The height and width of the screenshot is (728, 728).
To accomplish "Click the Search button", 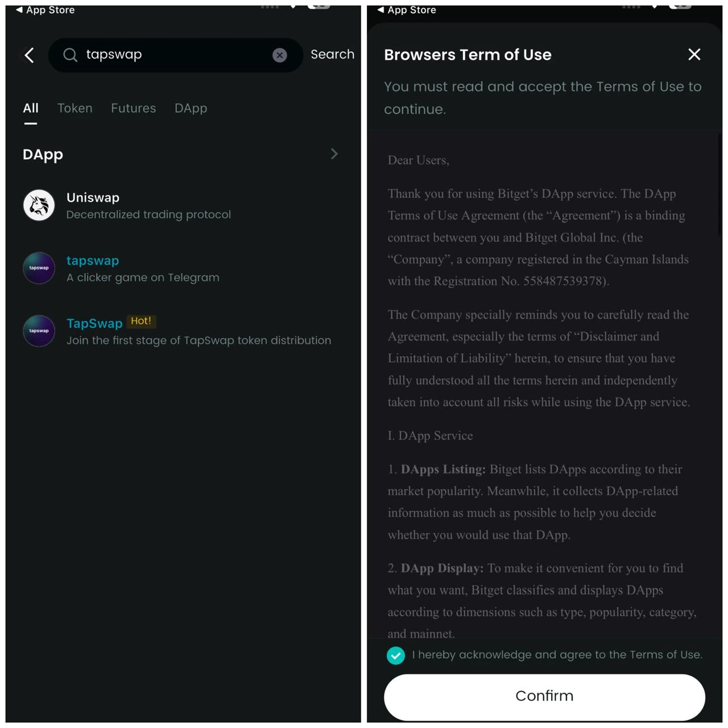I will tap(332, 55).
